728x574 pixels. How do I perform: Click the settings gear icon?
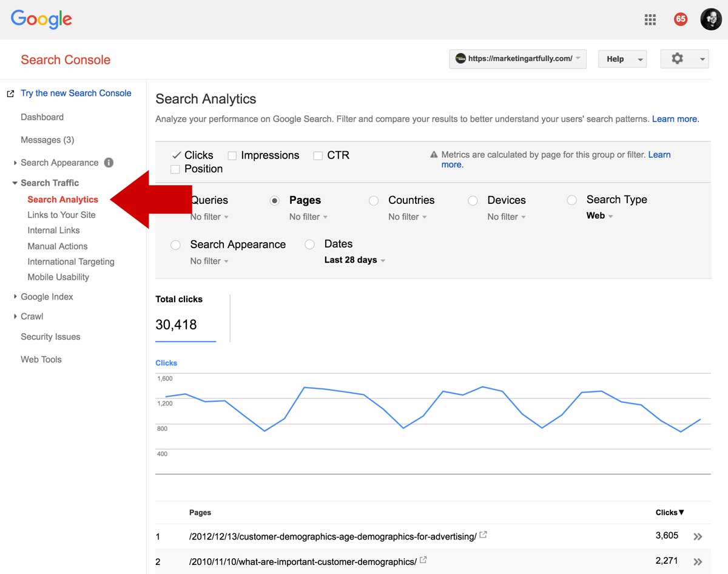[677, 58]
